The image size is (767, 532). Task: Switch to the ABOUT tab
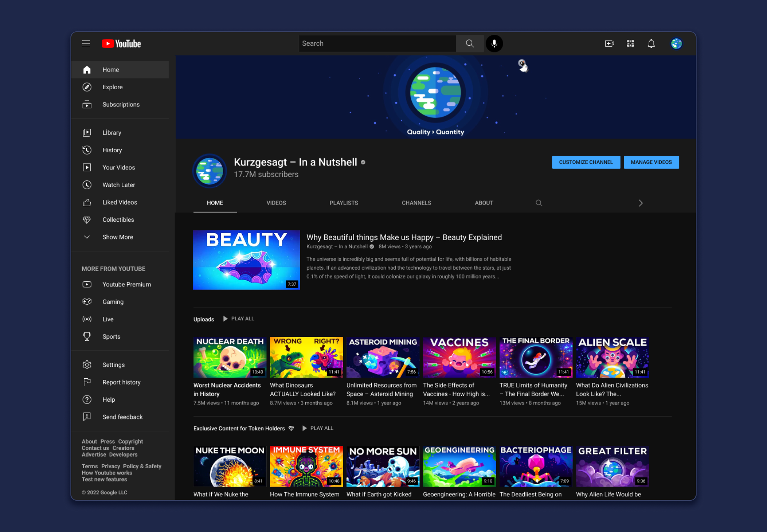click(484, 203)
